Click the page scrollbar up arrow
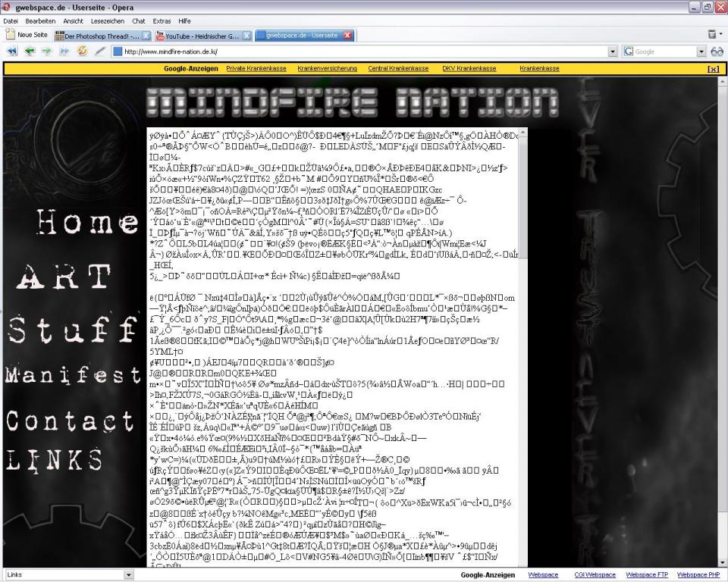Image resolution: width=728 pixels, height=582 pixels. click(x=723, y=82)
